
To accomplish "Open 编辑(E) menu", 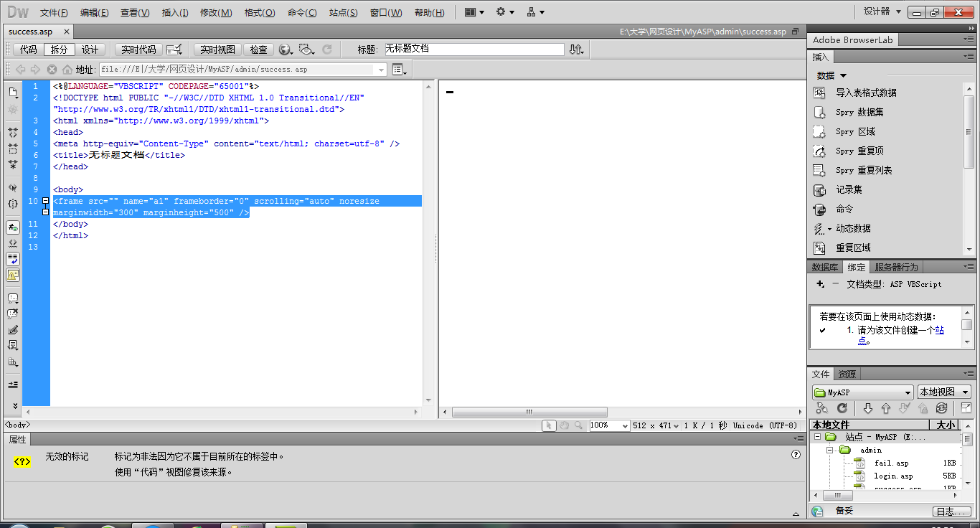I will tap(95, 12).
